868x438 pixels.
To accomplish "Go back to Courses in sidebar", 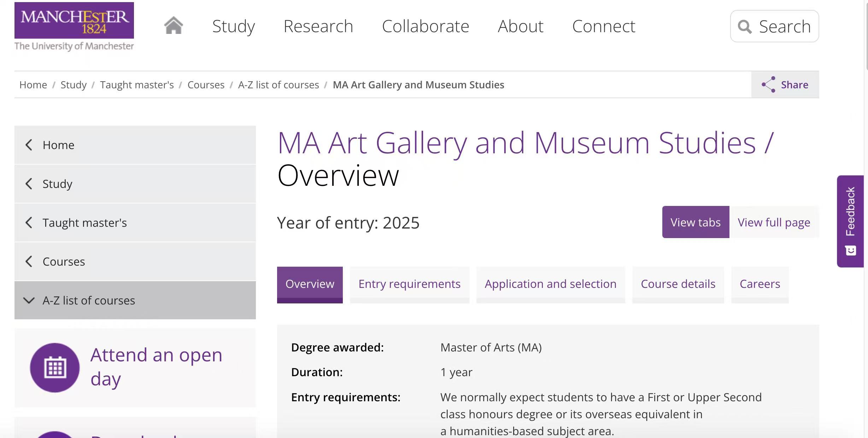I will (x=64, y=261).
